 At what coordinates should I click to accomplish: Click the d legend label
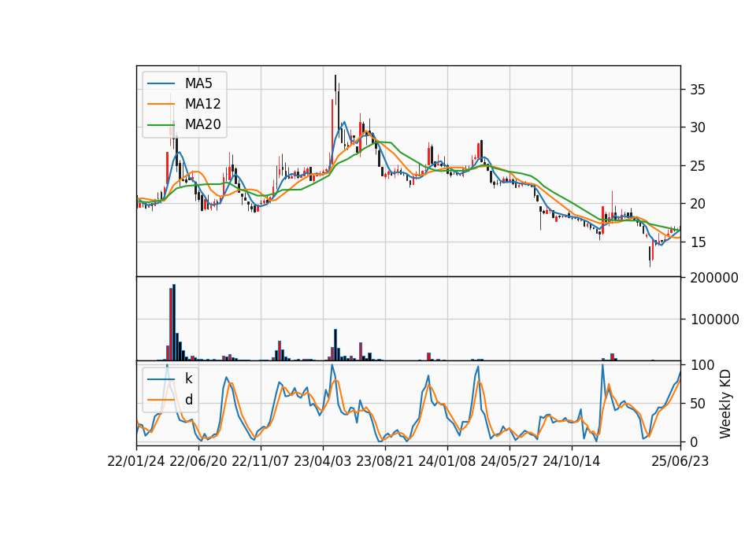click(189, 400)
